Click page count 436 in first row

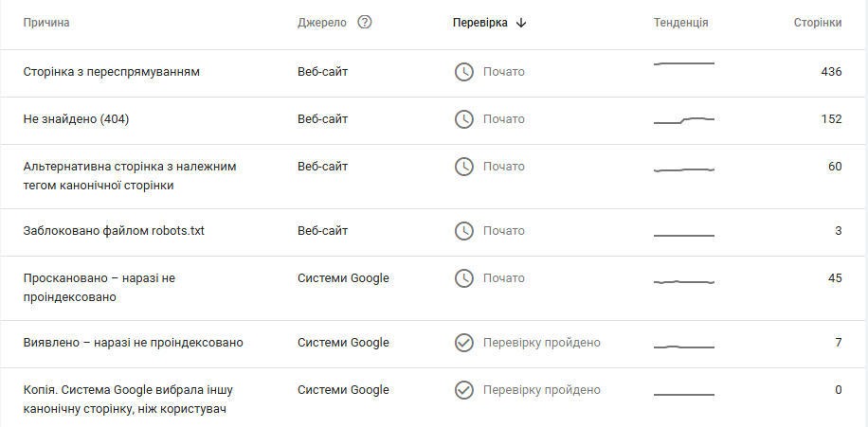[831, 72]
